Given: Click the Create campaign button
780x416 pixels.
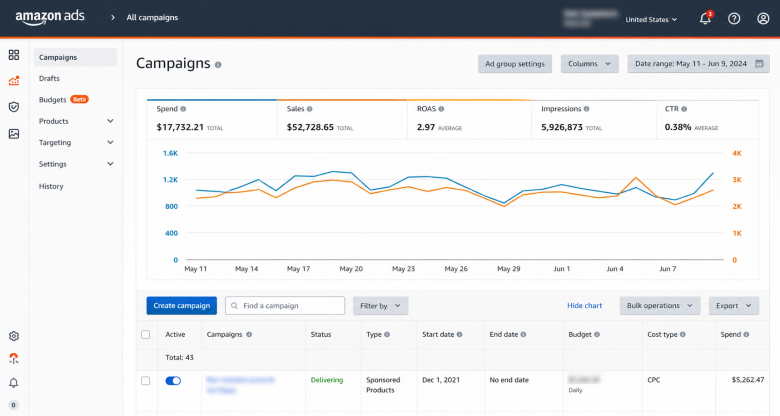Looking at the screenshot, I should 182,306.
